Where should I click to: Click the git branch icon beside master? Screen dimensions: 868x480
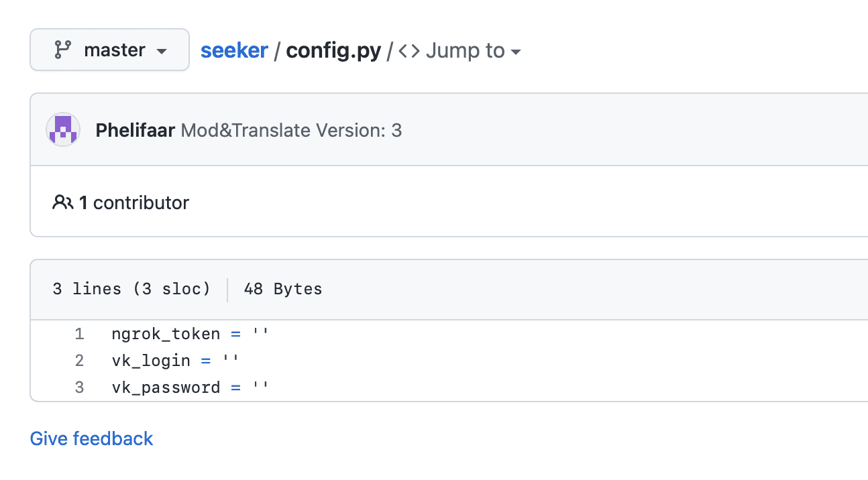click(x=62, y=50)
